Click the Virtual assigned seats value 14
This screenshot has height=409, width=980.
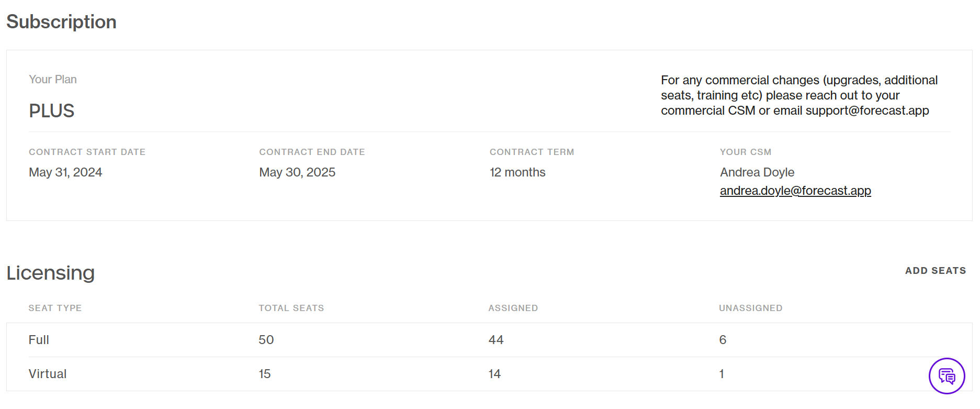tap(494, 374)
